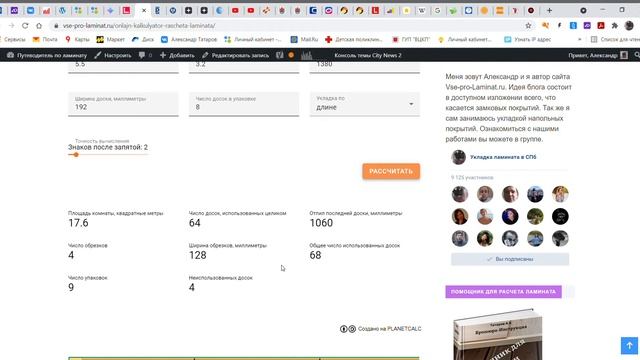Open the ГУП "ВЦКП" bookmark
The height and width of the screenshot is (360, 640).
pos(411,40)
